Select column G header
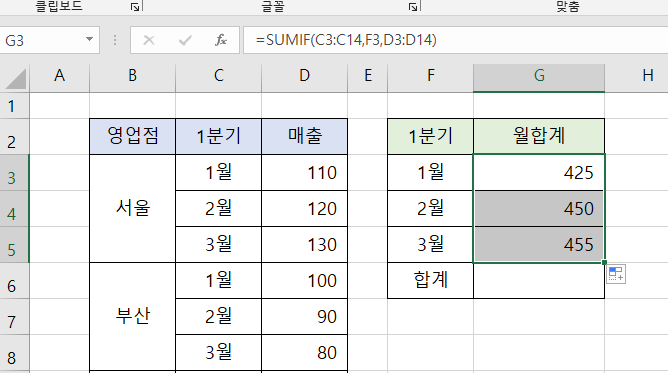The image size is (668, 373). click(x=539, y=76)
